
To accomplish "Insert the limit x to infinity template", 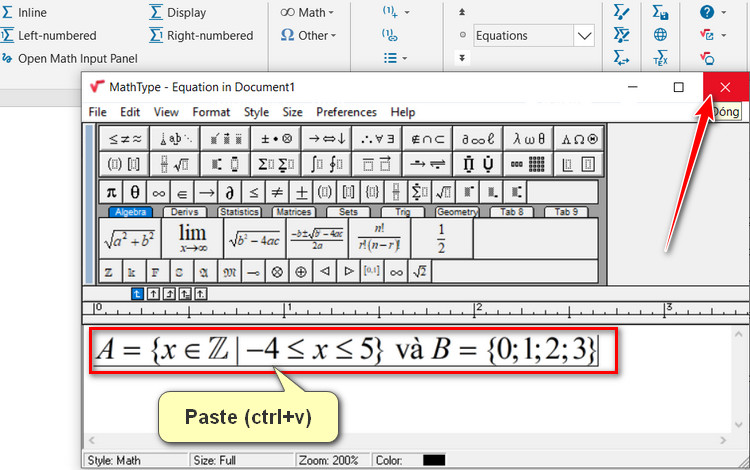I will coord(192,239).
